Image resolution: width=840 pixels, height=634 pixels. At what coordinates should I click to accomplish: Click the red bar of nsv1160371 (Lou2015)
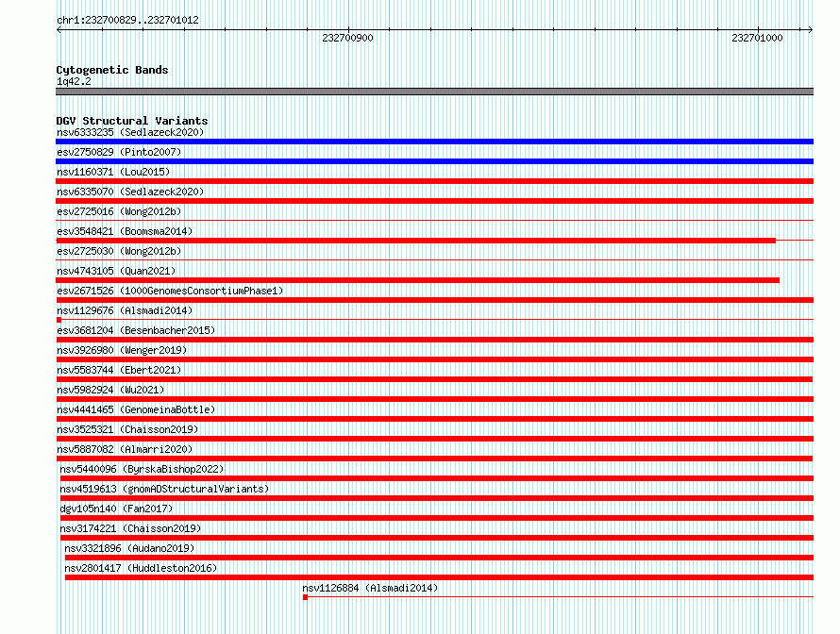click(x=434, y=181)
